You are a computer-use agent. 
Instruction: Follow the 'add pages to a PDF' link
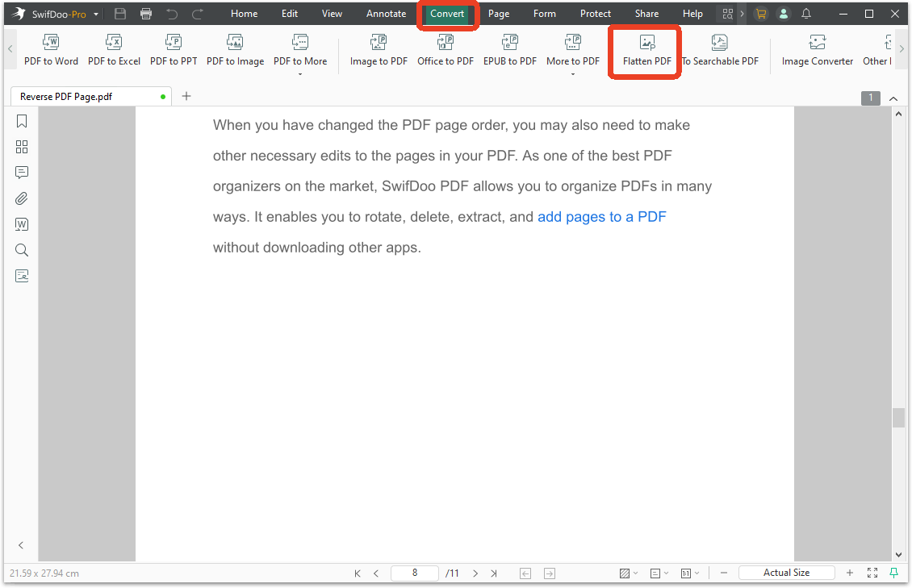pos(601,217)
